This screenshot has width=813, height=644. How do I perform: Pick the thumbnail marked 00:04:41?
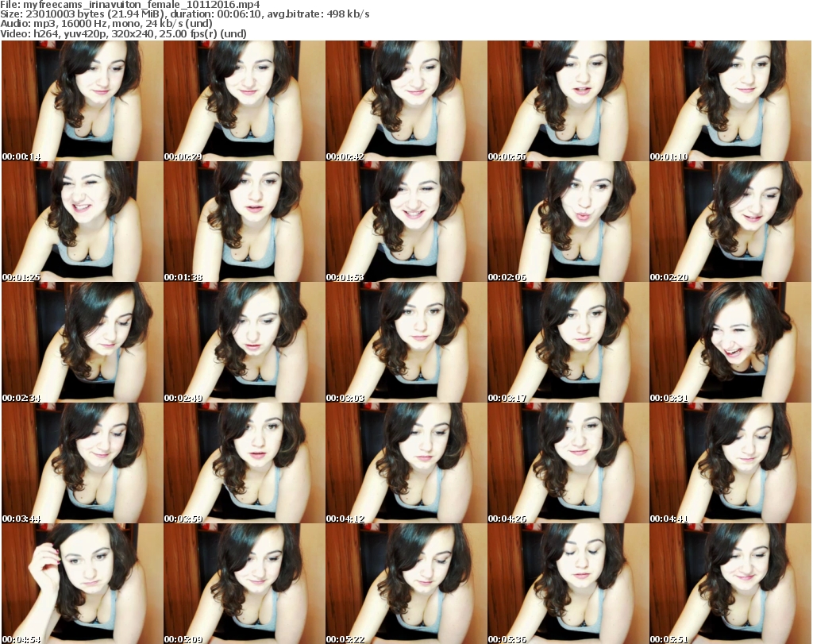[x=730, y=463]
